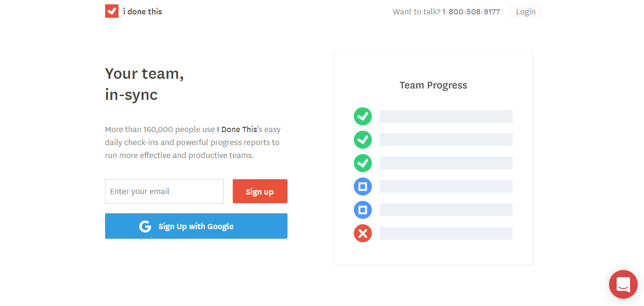The height and width of the screenshot is (306, 644).
Task: Open the Login page
Action: point(525,12)
